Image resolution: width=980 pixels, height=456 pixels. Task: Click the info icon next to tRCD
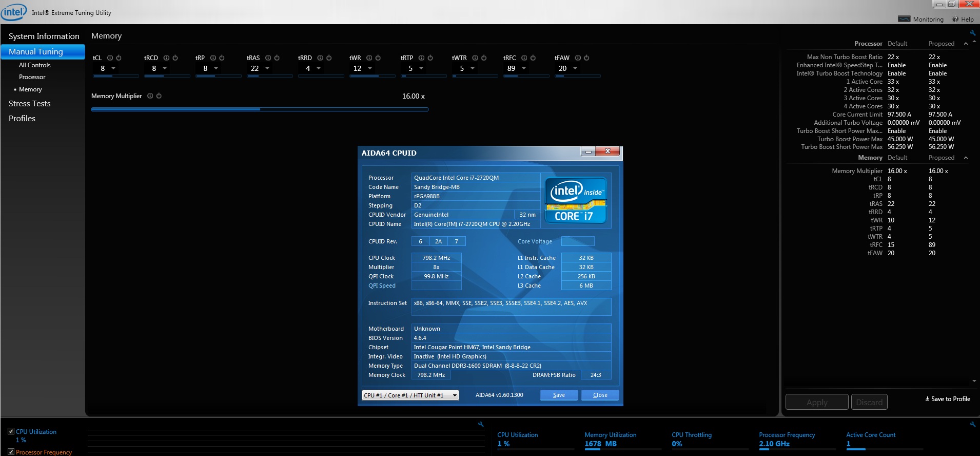(166, 58)
